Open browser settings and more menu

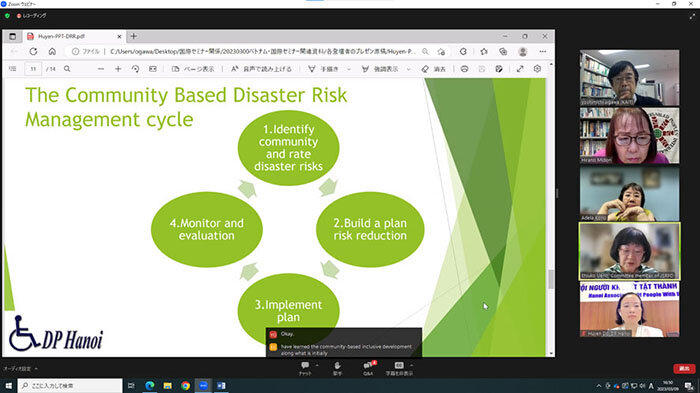(543, 52)
